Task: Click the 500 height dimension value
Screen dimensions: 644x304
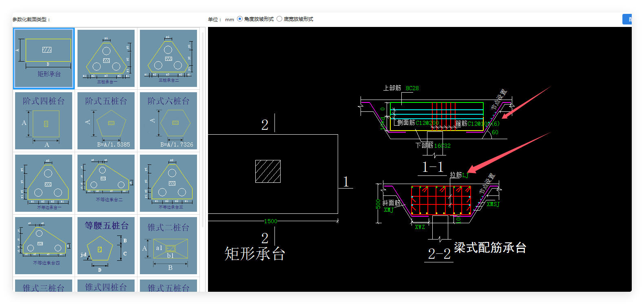Action: 378,204
